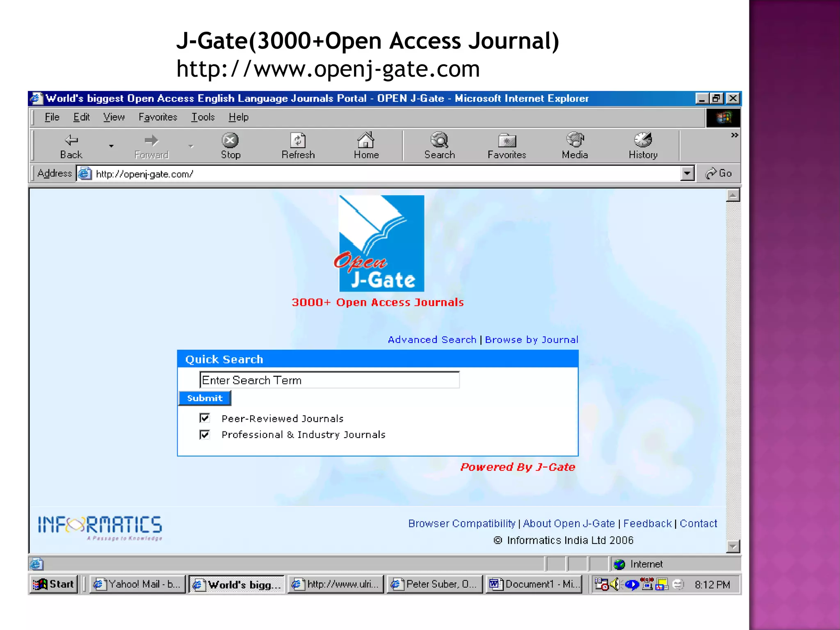The height and width of the screenshot is (630, 840).
Task: Click the Internet zone globe icon
Action: [619, 564]
